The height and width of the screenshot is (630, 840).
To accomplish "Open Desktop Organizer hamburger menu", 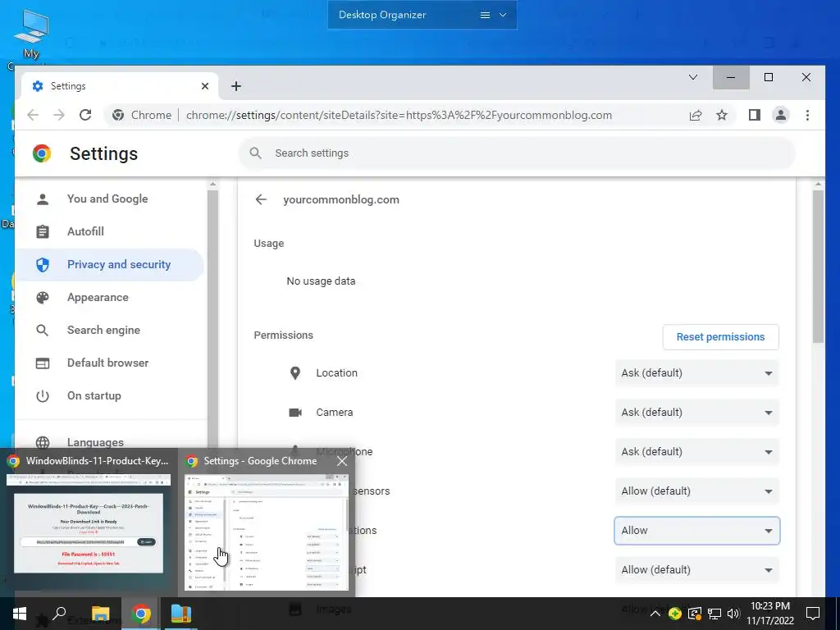I will (x=485, y=15).
